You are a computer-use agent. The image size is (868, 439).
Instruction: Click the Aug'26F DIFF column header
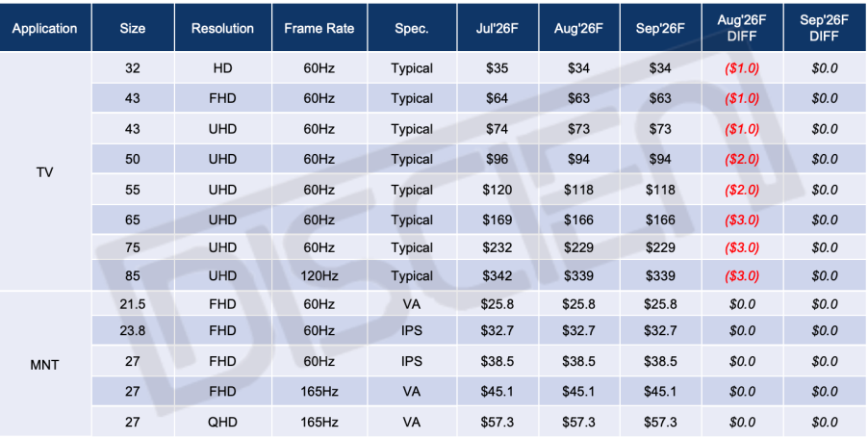pos(742,28)
